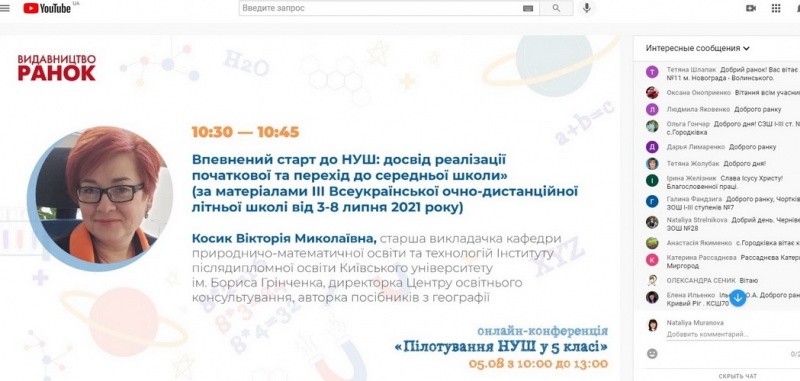Click the '10:30 — 10:45' time text
Screen dimensions: 800x381
245,133
